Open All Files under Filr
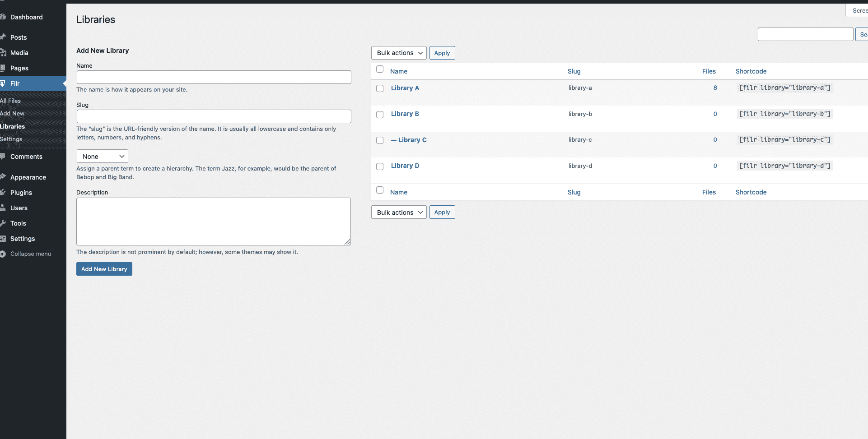The height and width of the screenshot is (439, 868). coord(10,101)
